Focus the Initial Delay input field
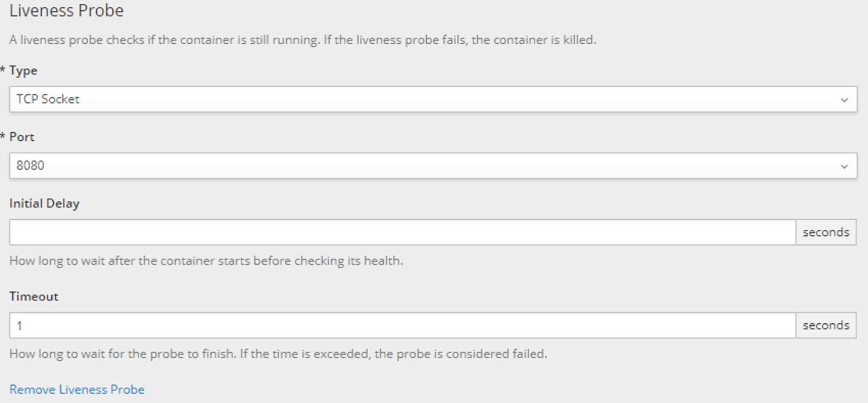 point(403,232)
